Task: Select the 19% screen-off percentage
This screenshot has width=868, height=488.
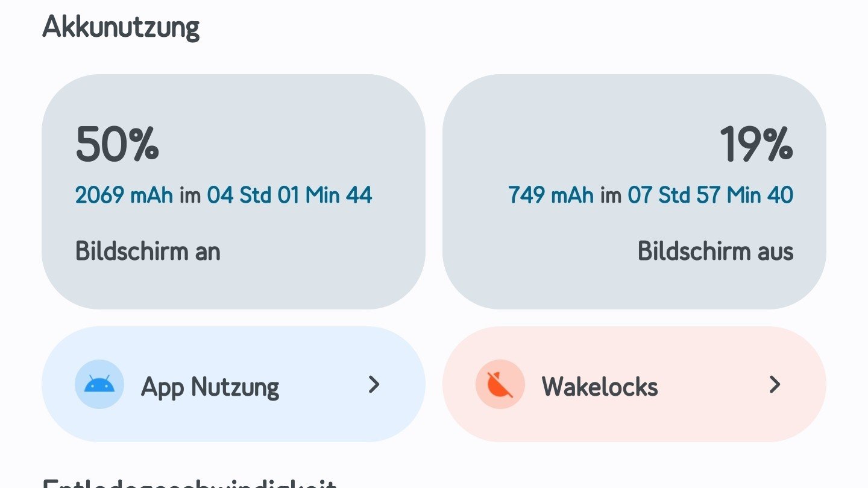Action: click(756, 144)
